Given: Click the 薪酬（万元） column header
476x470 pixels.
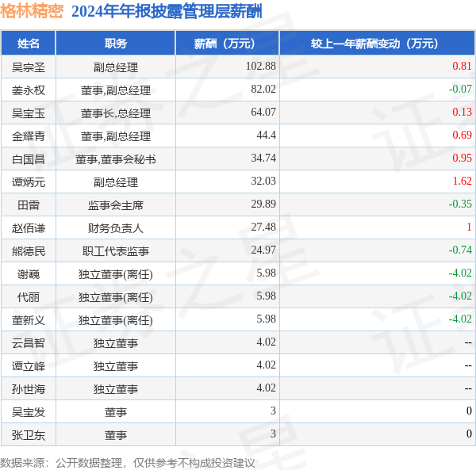Looking at the screenshot, I should tap(228, 44).
